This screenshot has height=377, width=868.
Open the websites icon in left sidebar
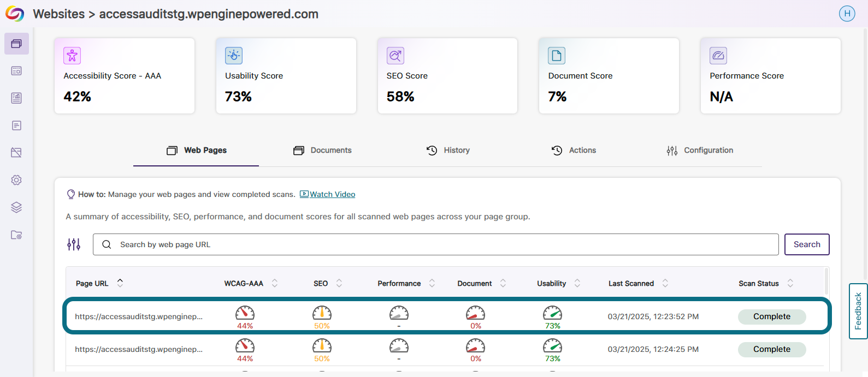[x=16, y=44]
